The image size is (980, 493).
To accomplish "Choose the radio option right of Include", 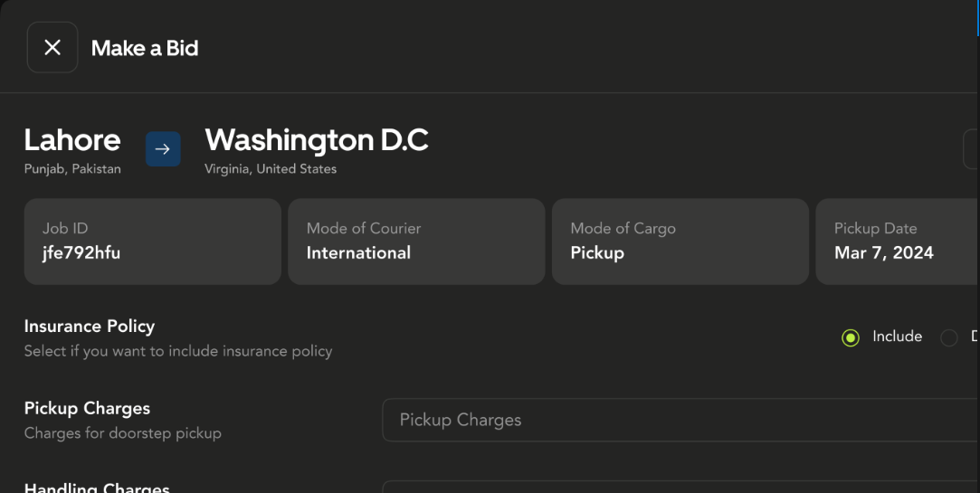I will click(948, 338).
